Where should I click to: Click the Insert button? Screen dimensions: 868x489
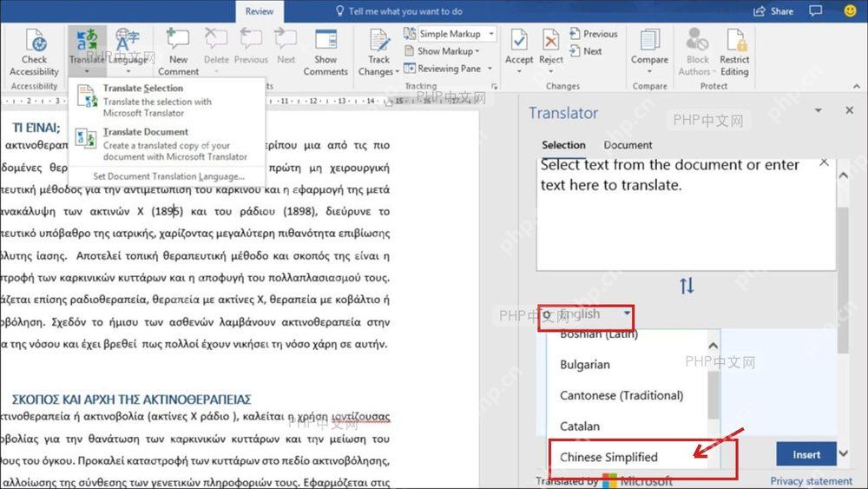pos(806,454)
